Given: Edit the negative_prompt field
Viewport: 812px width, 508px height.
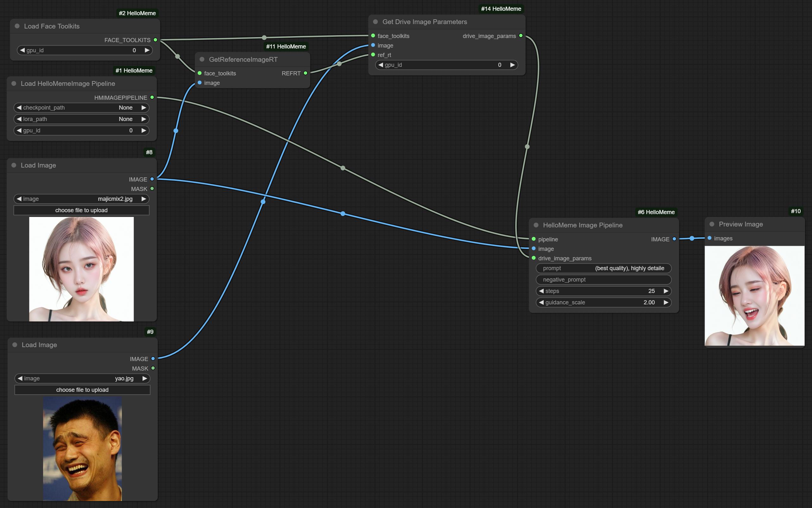Looking at the screenshot, I should coord(604,280).
